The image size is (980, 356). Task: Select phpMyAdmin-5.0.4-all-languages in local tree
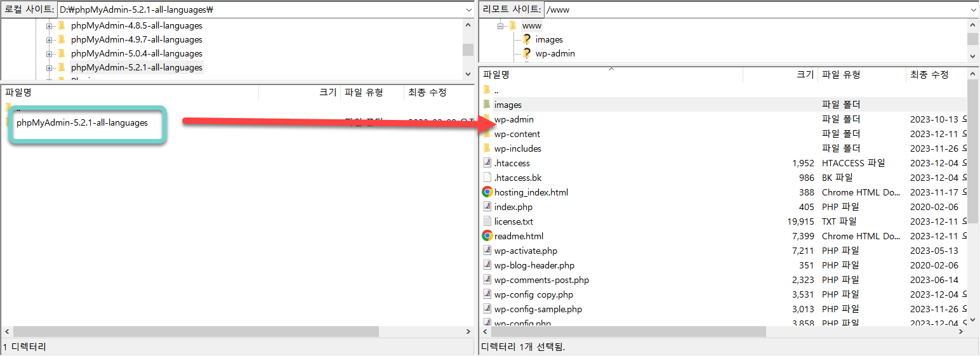(136, 54)
